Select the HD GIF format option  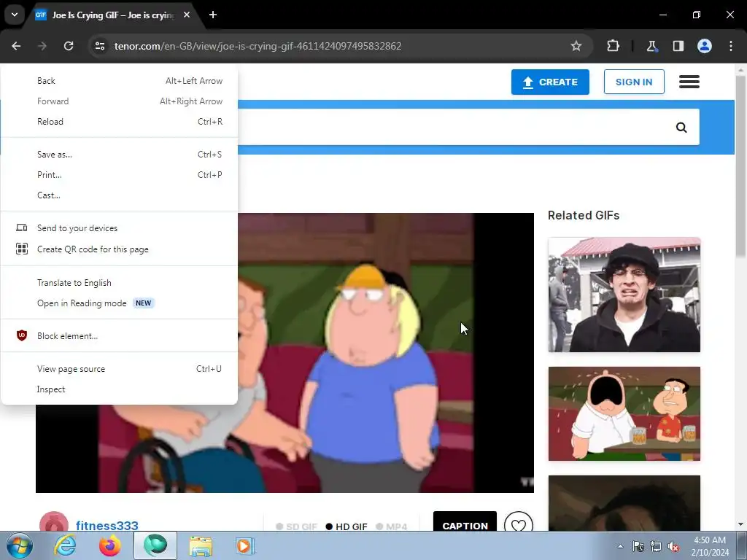tap(347, 526)
